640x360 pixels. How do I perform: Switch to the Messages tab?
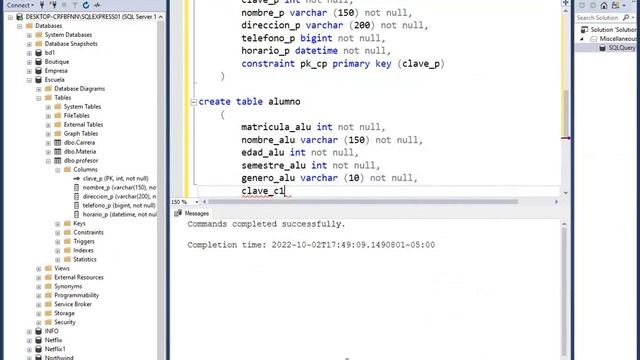192,213
